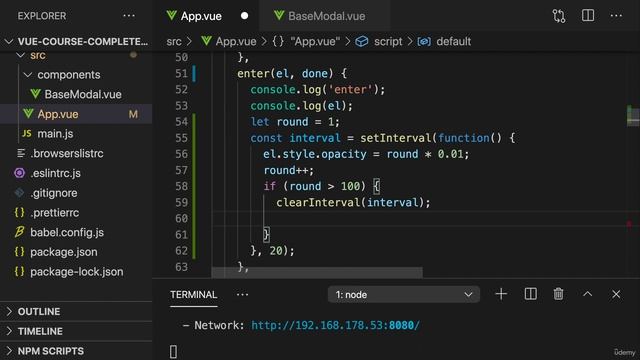Image resolution: width=640 pixels, height=360 pixels.
Task: Select App.vue in the explorer tree
Action: 76,114
